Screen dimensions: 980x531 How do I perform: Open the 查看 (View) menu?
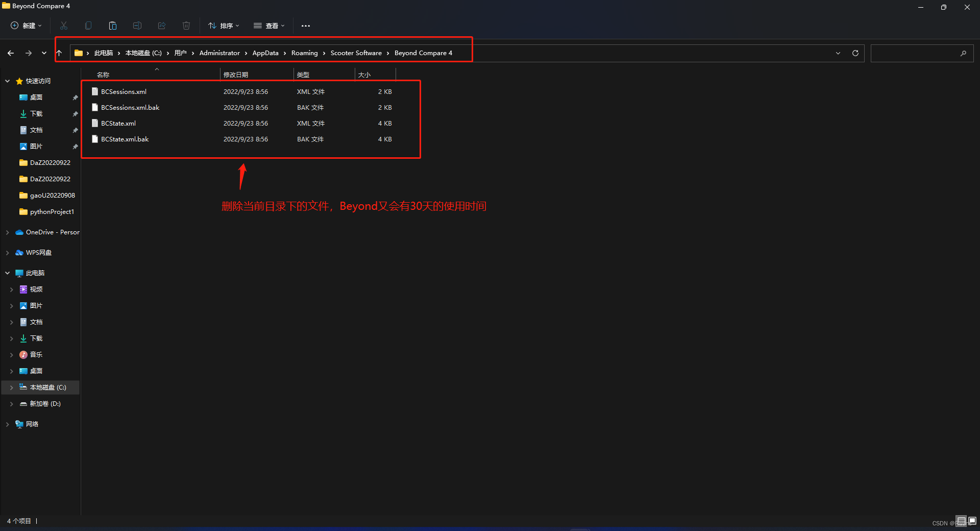(269, 26)
